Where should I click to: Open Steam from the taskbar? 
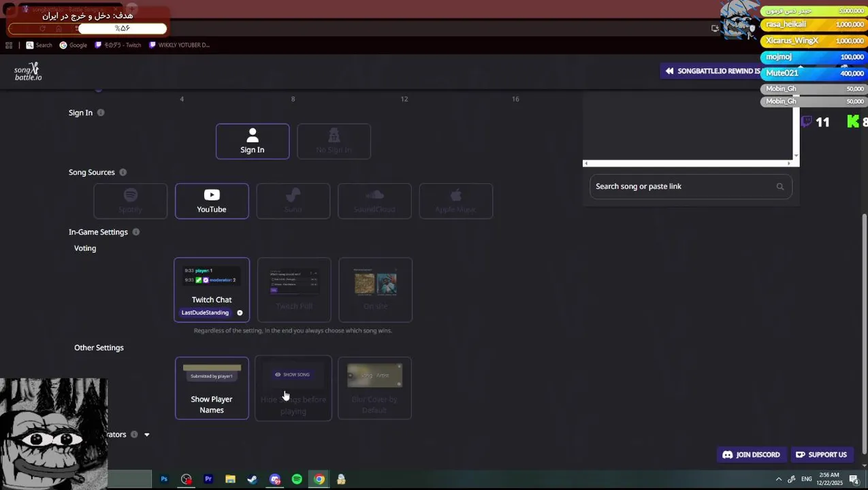click(x=252, y=479)
